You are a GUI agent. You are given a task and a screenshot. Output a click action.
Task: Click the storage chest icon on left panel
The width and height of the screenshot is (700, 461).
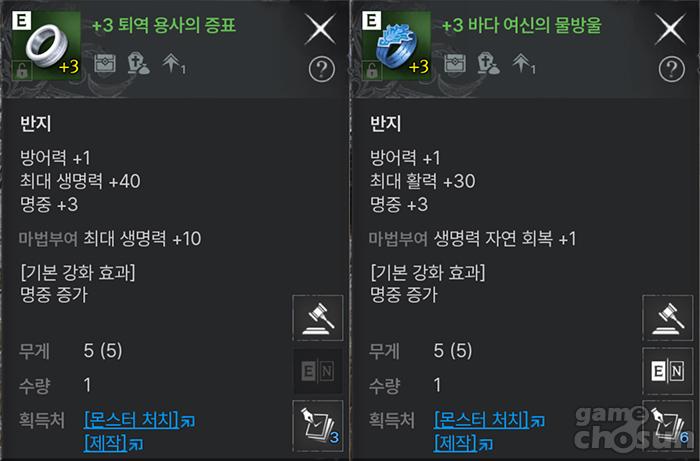[x=104, y=63]
